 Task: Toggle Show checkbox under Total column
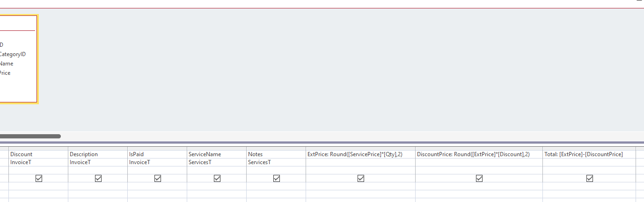(590, 178)
